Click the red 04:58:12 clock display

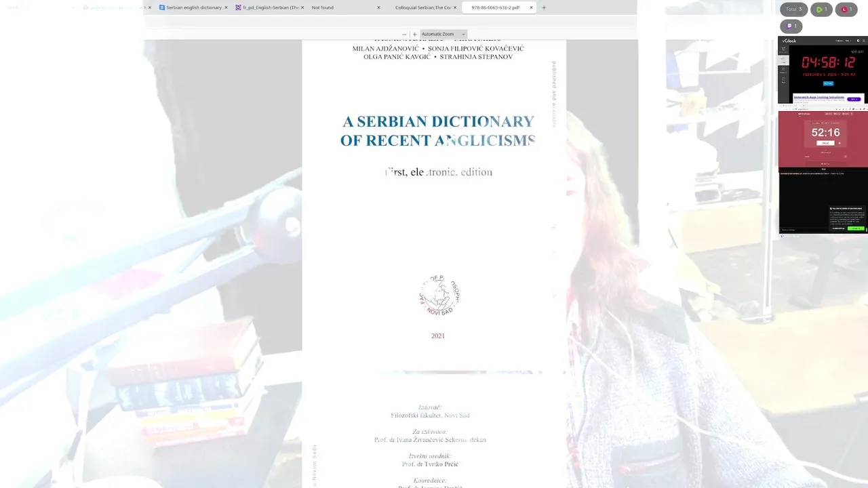click(x=828, y=62)
